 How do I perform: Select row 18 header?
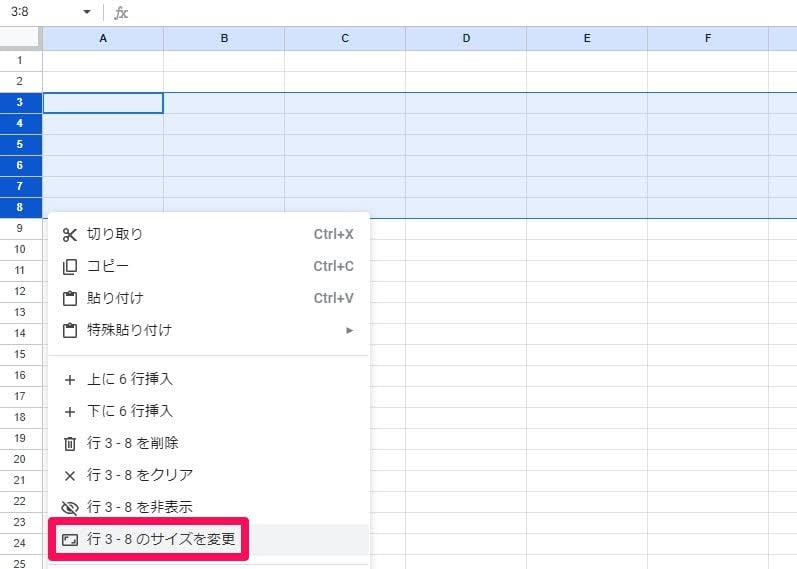pos(20,417)
